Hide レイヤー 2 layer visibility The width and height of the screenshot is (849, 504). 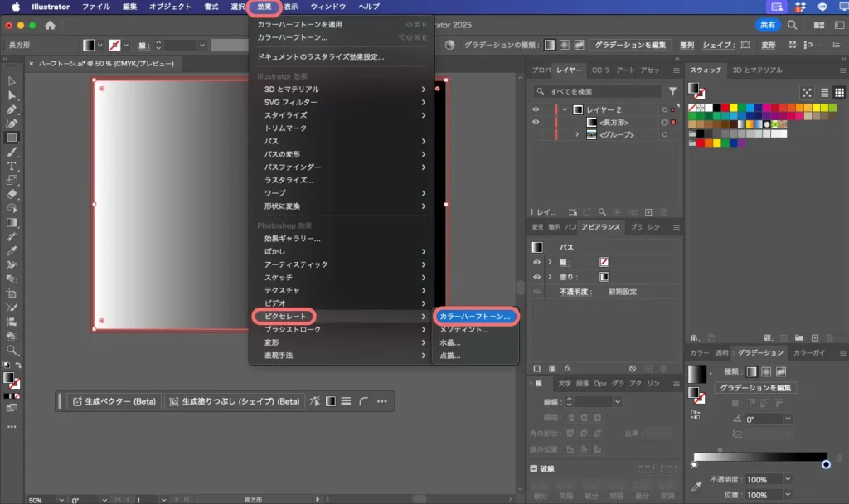pyautogui.click(x=536, y=109)
